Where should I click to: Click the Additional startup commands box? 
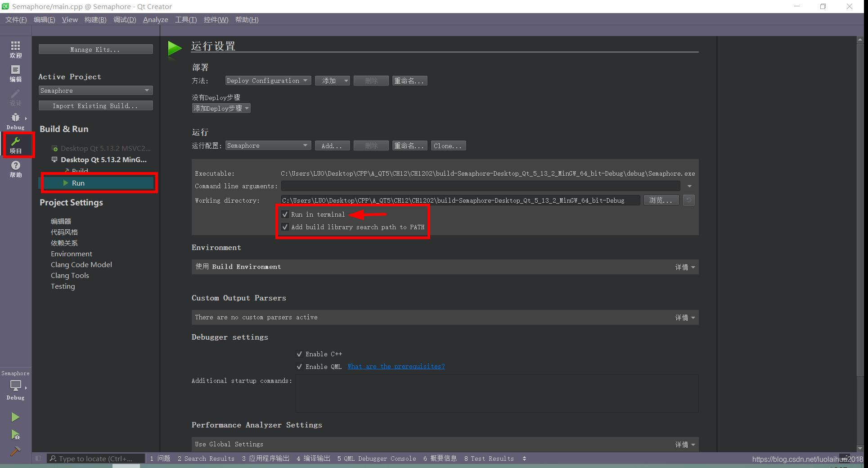click(x=497, y=393)
